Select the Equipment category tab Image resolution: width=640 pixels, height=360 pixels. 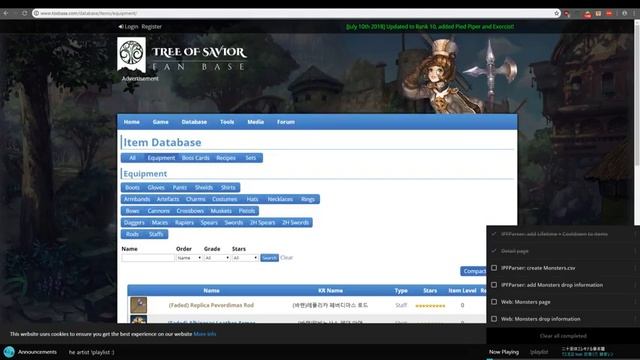161,158
